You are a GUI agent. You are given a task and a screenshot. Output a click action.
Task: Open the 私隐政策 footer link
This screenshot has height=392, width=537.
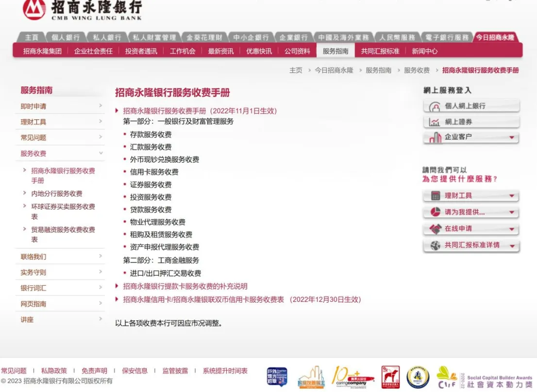[x=54, y=371]
